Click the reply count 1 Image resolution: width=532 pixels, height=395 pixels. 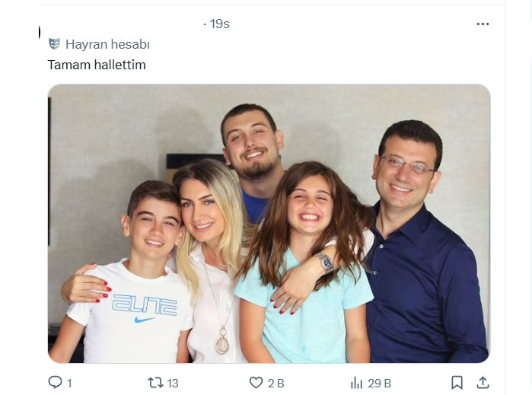[69, 383]
